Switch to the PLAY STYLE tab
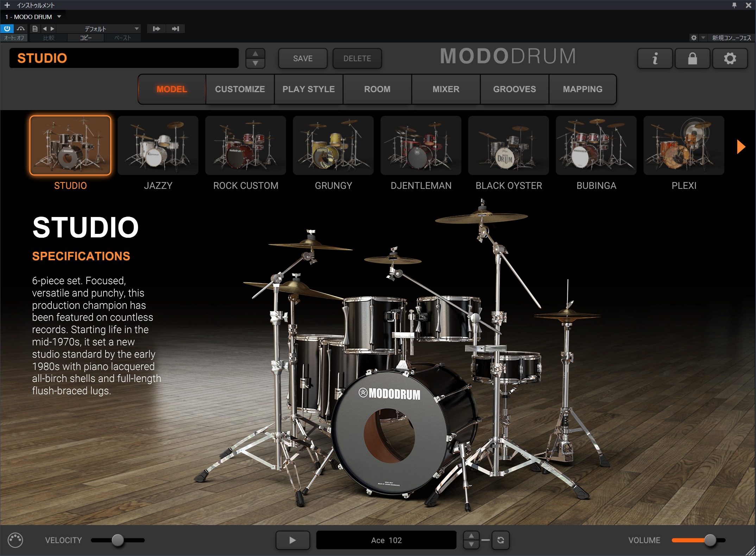Image resolution: width=756 pixels, height=556 pixels. 309,89
